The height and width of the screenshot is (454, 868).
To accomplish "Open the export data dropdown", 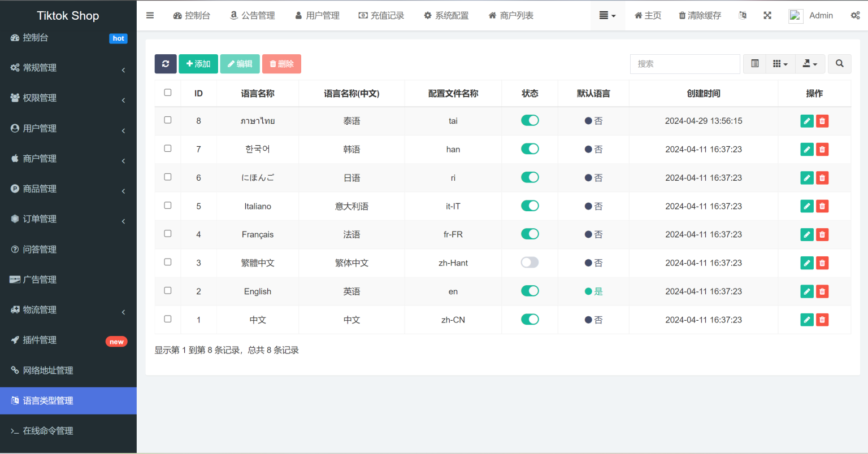I will point(810,64).
